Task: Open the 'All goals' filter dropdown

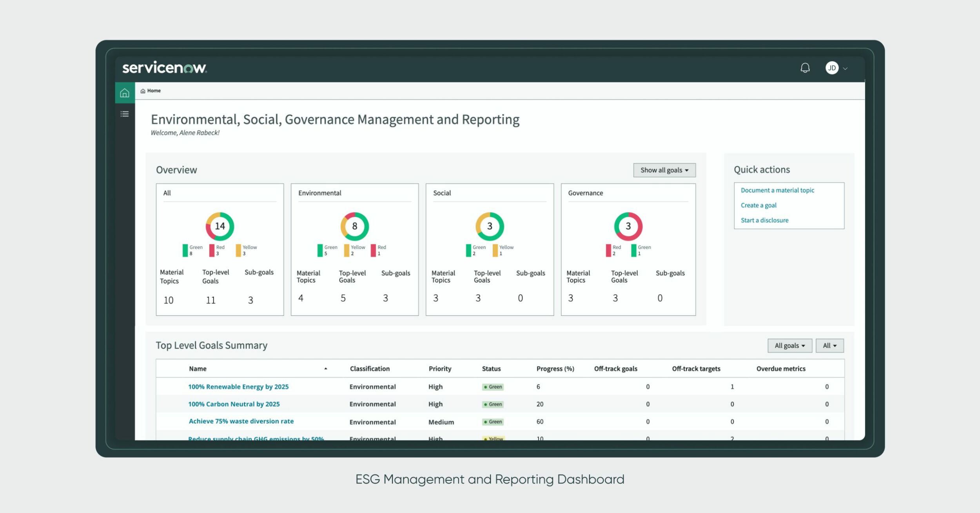Action: [789, 345]
